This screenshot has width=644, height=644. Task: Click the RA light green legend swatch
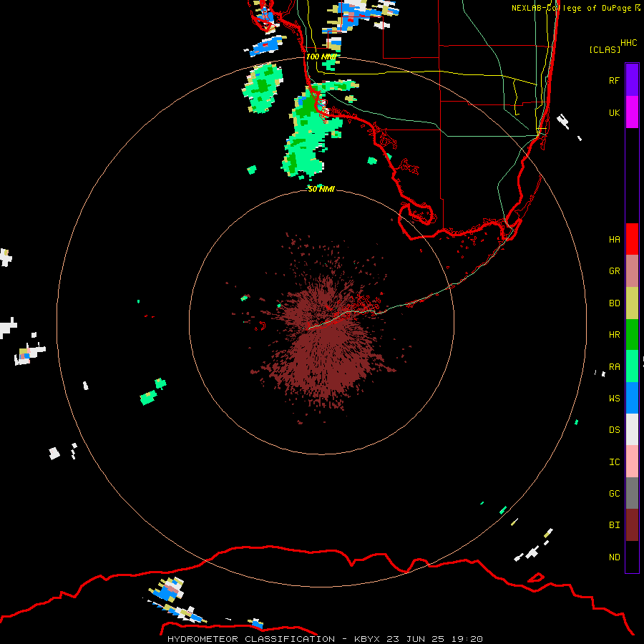[632, 366]
